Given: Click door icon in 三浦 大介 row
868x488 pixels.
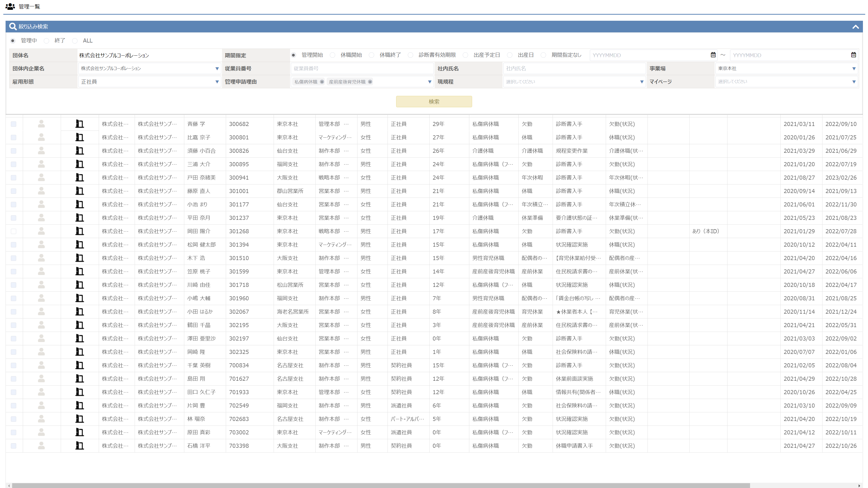Looking at the screenshot, I should 79,164.
